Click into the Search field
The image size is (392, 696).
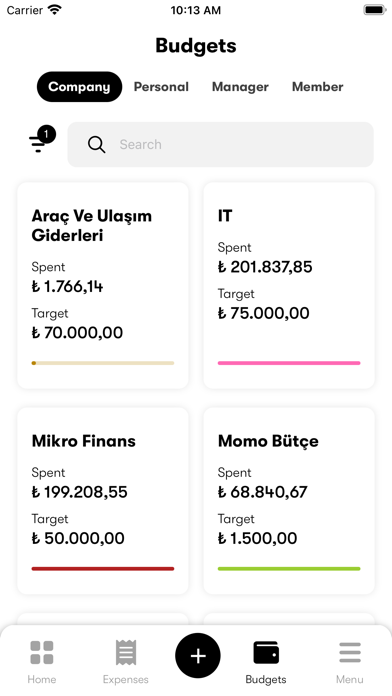pyautogui.click(x=221, y=145)
